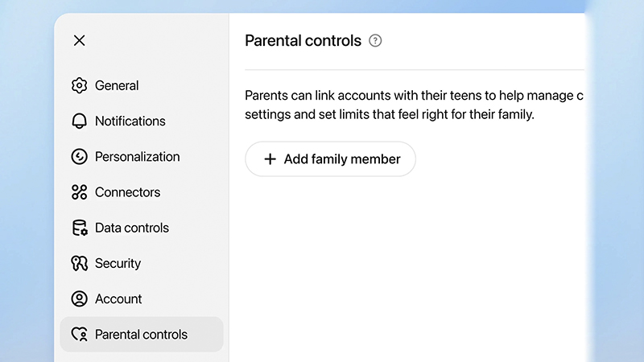Screen dimensions: 644x362
Task: Go to the Connectors settings section
Action: (x=127, y=192)
